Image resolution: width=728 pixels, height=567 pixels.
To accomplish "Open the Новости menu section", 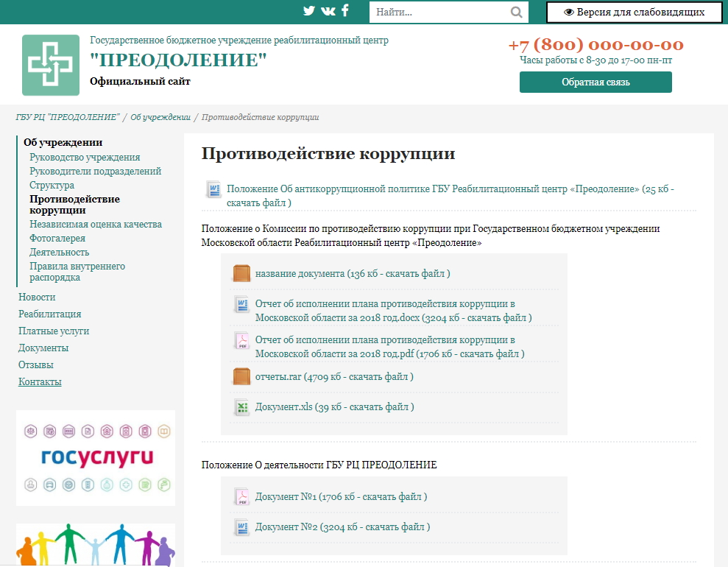I will click(37, 297).
